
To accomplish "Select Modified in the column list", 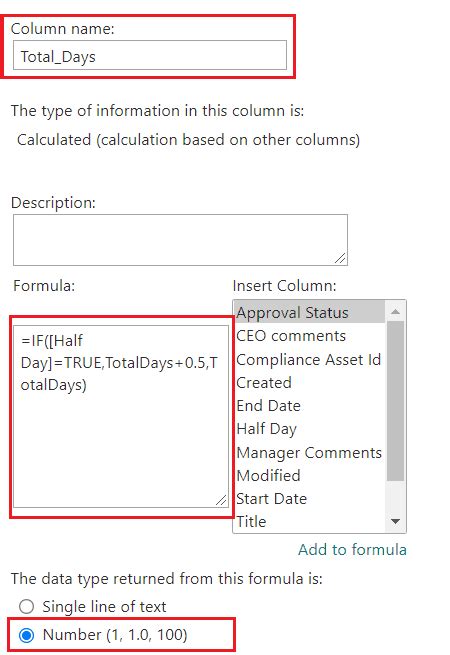I will click(x=309, y=475).
